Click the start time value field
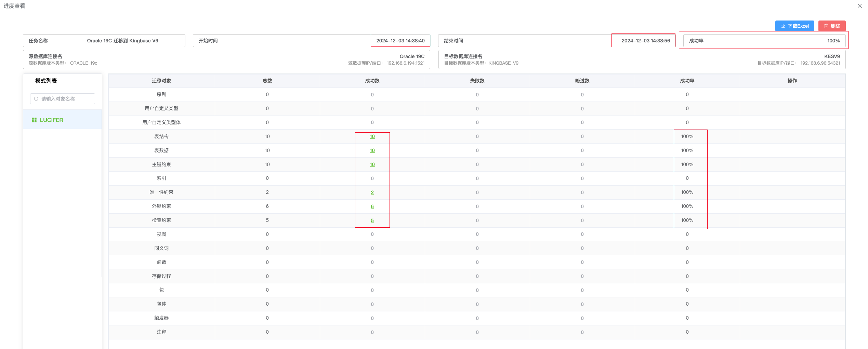The height and width of the screenshot is (349, 868). (x=400, y=41)
